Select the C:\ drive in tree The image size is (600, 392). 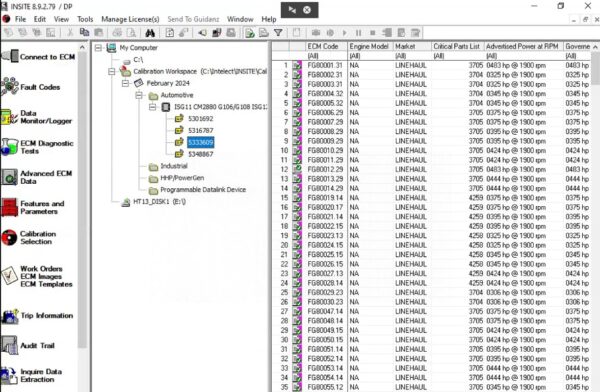[138, 60]
